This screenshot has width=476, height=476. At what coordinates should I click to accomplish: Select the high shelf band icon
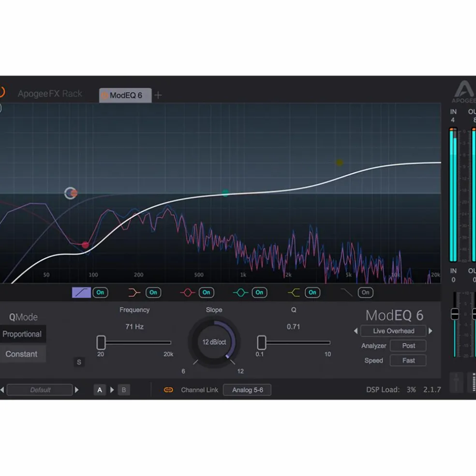coord(294,293)
